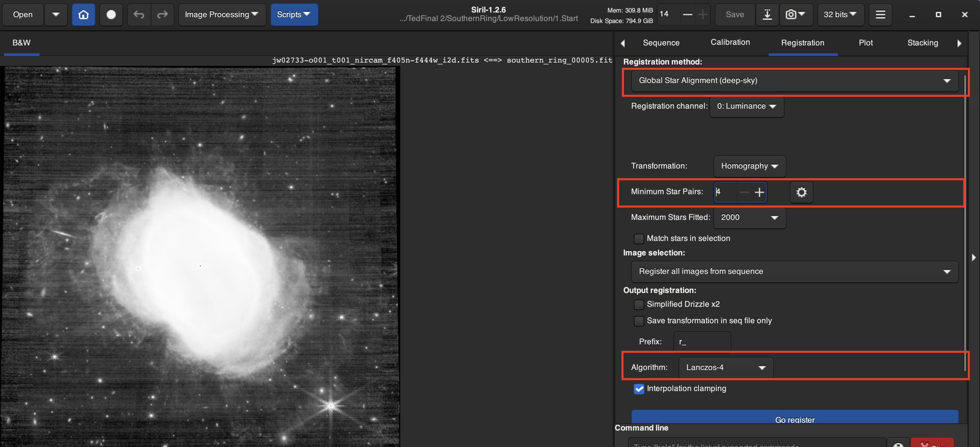Open the Scripts menu button
This screenshot has height=447, width=980.
[294, 14]
